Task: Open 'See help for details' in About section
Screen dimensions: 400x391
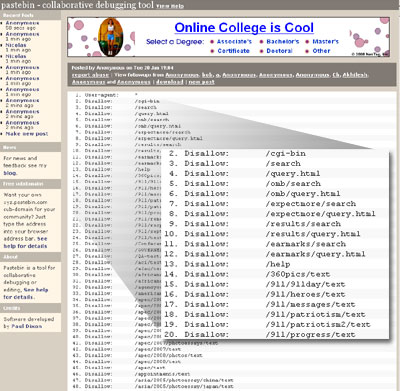Action: [26, 293]
